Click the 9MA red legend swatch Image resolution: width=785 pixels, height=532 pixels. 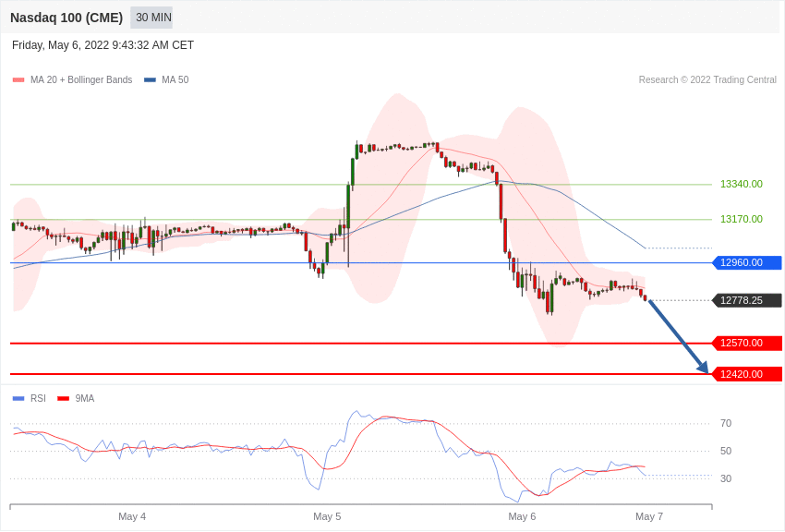pyautogui.click(x=64, y=399)
